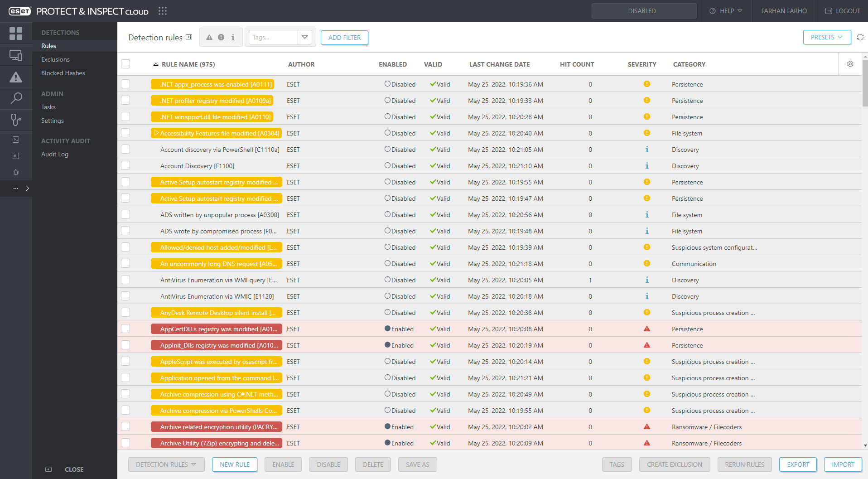Open the table column settings gear
Viewport: 868px width, 479px height.
click(850, 64)
